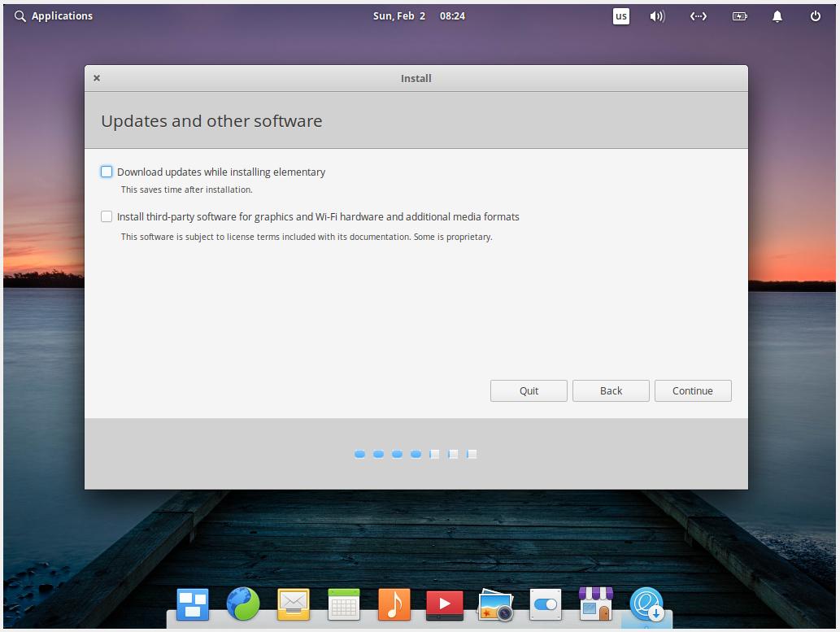840x632 pixels.
Task: Click the installer progress step indicator dots
Action: (x=416, y=454)
